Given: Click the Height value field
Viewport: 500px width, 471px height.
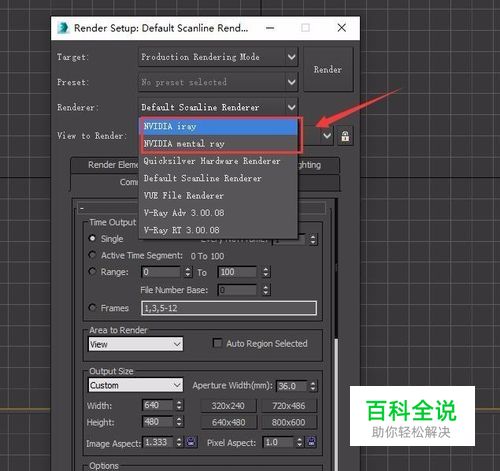Looking at the screenshot, I should (x=158, y=422).
